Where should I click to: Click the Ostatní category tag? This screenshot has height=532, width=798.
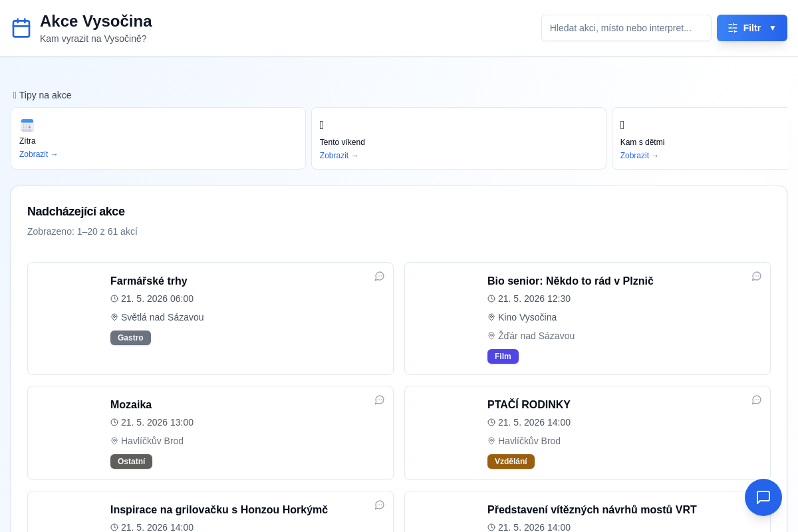pyautogui.click(x=131, y=462)
